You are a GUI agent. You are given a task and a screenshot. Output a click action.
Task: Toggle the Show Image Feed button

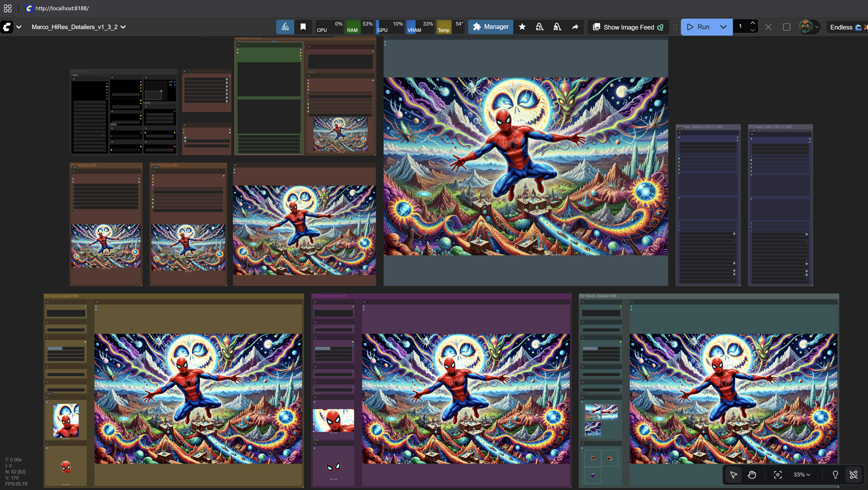tap(628, 27)
